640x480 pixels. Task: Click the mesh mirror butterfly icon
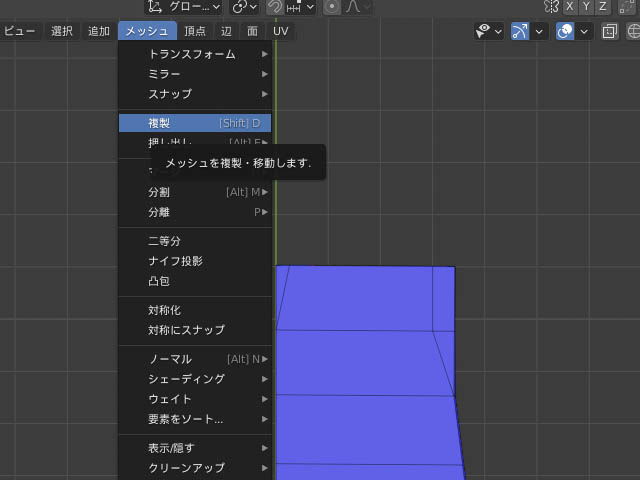click(551, 7)
